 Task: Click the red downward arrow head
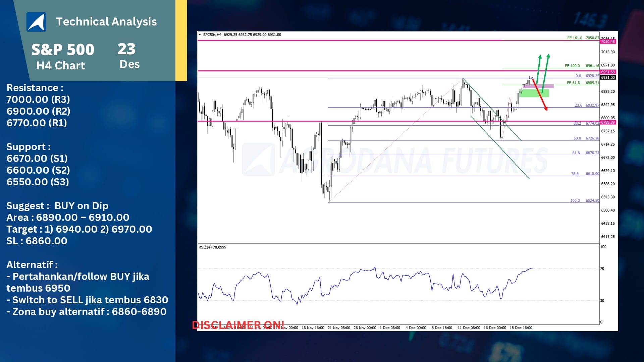pos(546,109)
